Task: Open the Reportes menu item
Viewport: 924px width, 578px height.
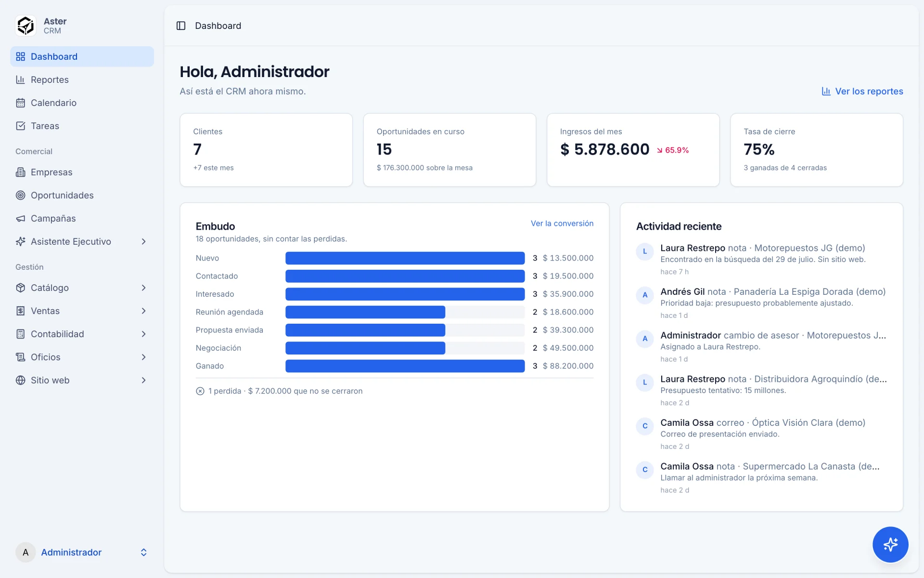Action: tap(82, 79)
